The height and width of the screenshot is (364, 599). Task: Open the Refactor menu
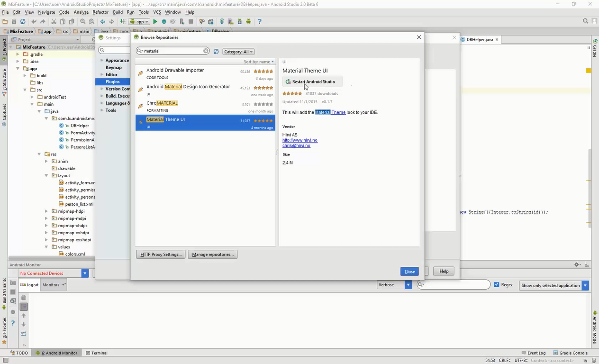click(x=100, y=12)
